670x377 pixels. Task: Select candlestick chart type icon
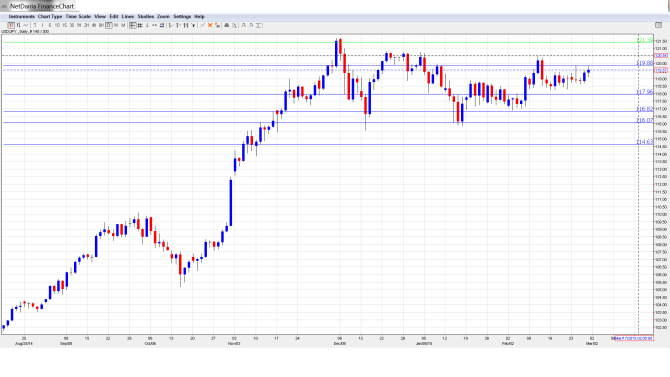[11, 25]
